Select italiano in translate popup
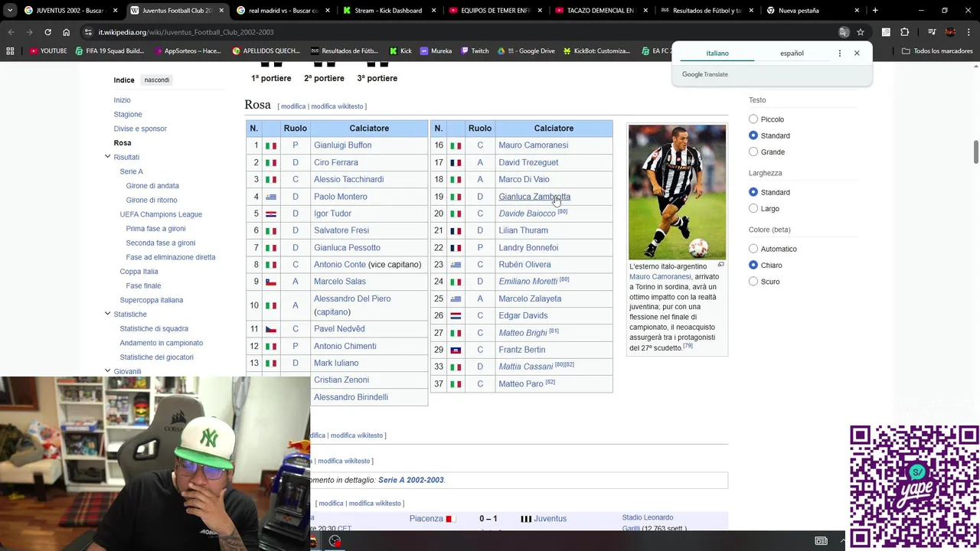 pyautogui.click(x=717, y=54)
